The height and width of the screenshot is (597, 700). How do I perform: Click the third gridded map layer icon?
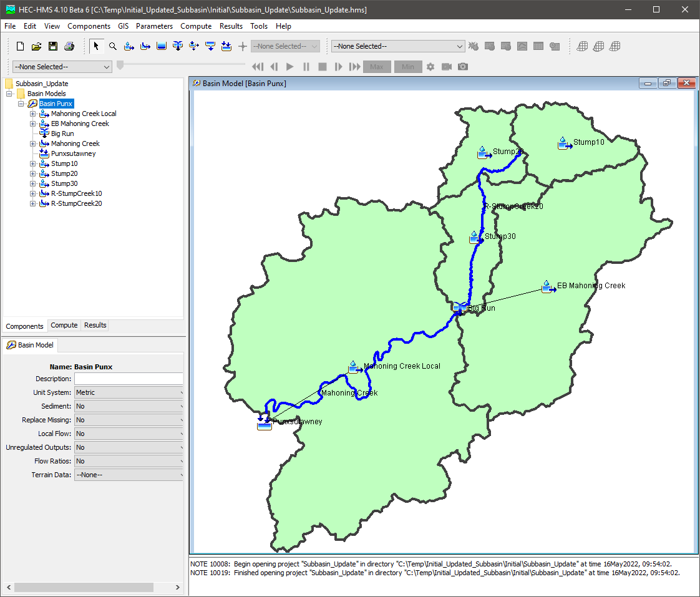pos(615,46)
